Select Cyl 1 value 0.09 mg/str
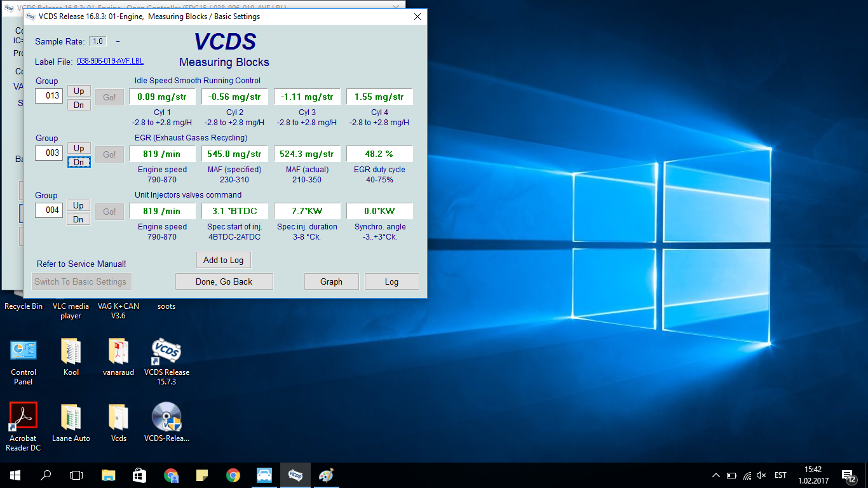 tap(162, 97)
